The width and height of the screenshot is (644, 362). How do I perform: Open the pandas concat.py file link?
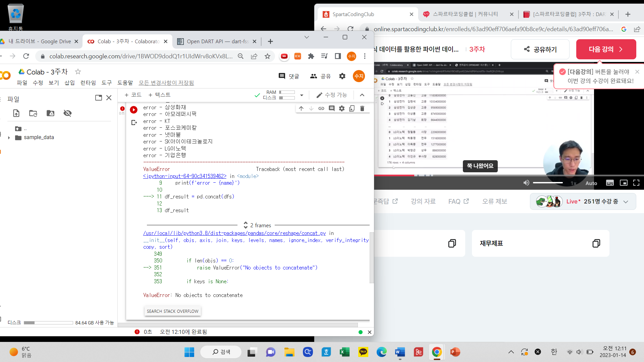point(234,233)
